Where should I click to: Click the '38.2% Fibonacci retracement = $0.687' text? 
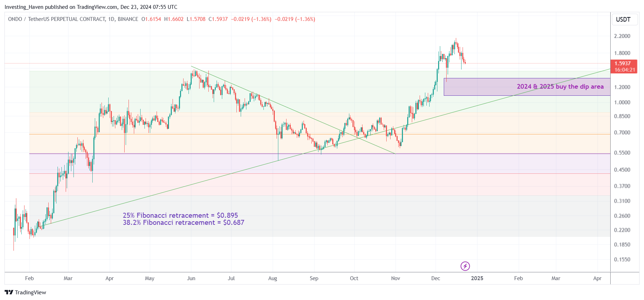[x=184, y=222]
